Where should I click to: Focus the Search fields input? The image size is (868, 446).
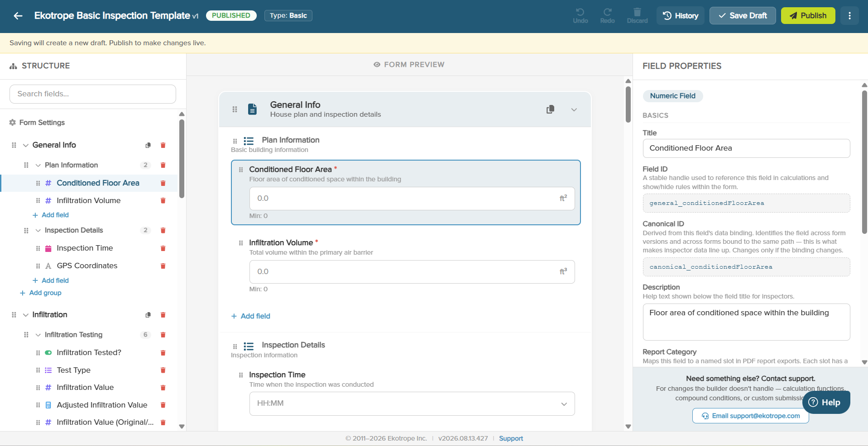(93, 94)
